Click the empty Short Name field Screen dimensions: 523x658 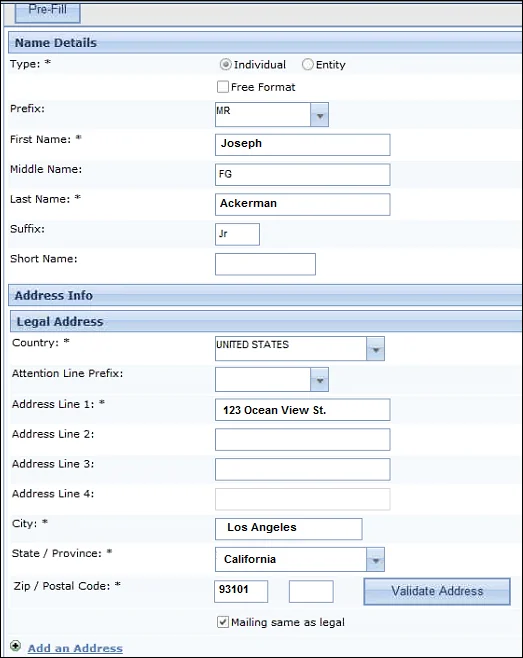click(x=265, y=264)
